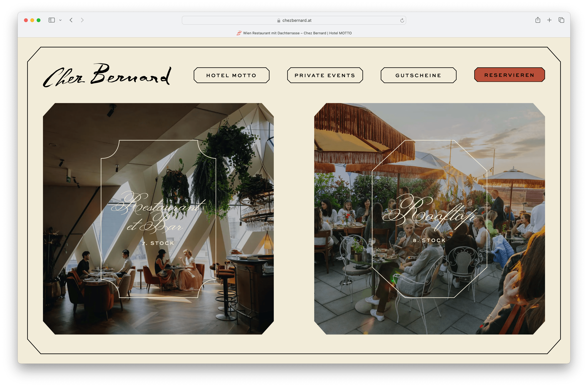
Task: Open the Share icon in toolbar
Action: click(x=538, y=20)
